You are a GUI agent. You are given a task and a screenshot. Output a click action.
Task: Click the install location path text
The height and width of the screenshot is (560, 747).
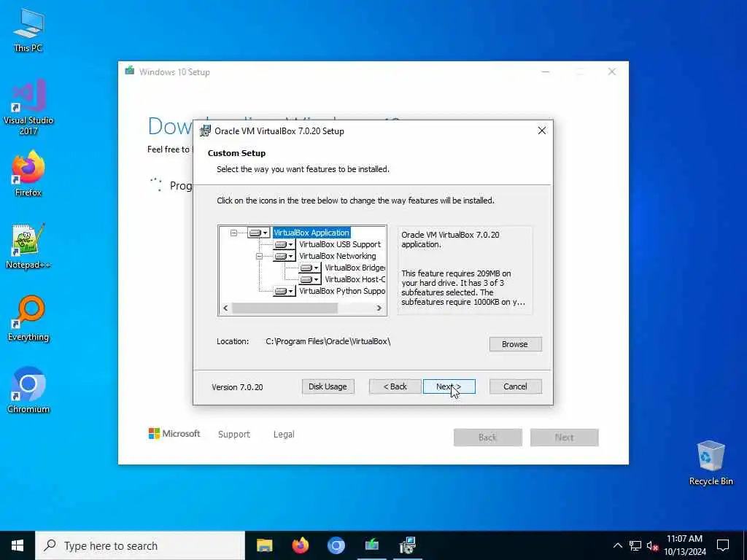click(328, 341)
